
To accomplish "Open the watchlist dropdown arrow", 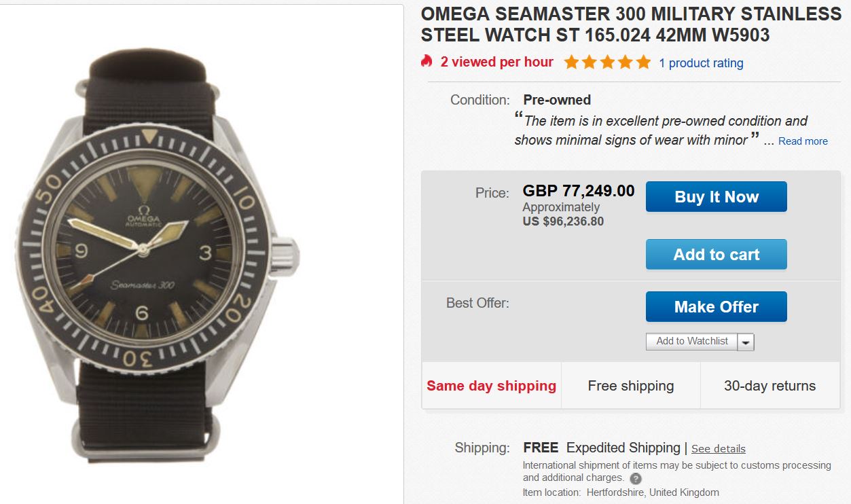I will [746, 342].
